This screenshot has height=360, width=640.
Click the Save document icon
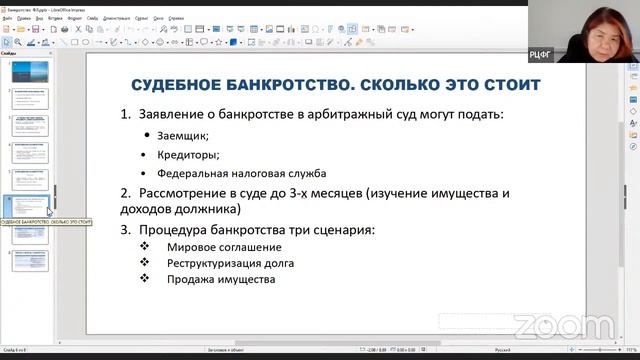[36, 29]
